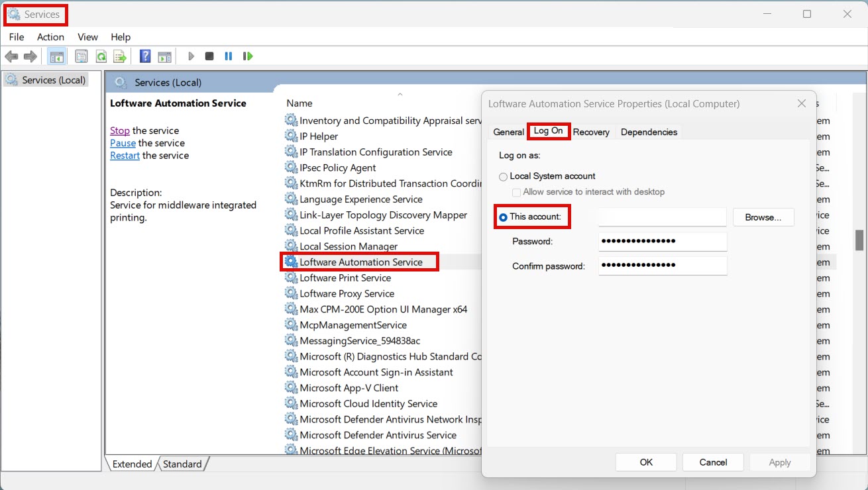This screenshot has height=490, width=868.
Task: Switch to the Recovery tab
Action: [591, 132]
